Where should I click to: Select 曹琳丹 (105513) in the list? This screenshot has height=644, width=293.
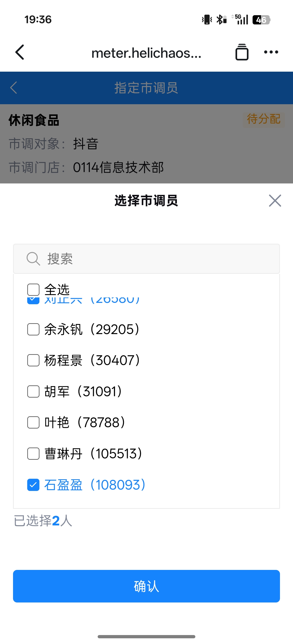(33, 454)
